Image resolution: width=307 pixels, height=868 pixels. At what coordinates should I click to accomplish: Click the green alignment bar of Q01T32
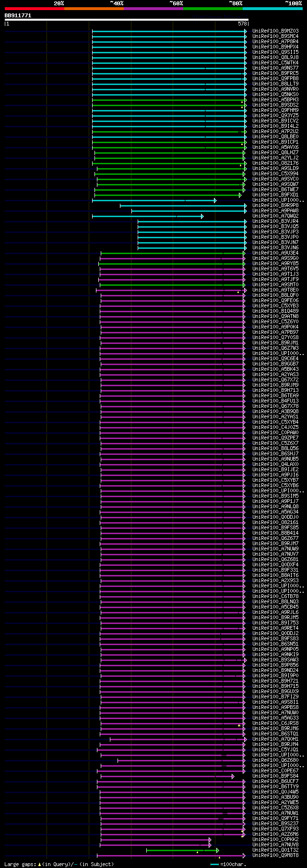tap(182, 850)
